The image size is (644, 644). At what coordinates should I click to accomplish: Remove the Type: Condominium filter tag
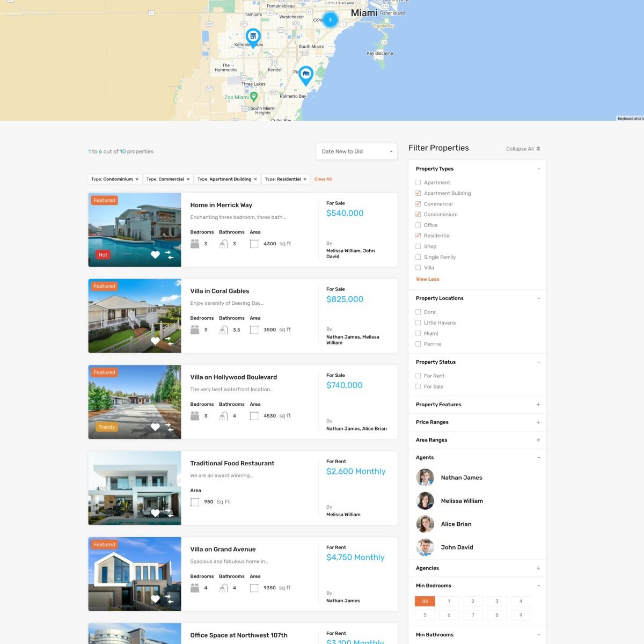click(137, 179)
